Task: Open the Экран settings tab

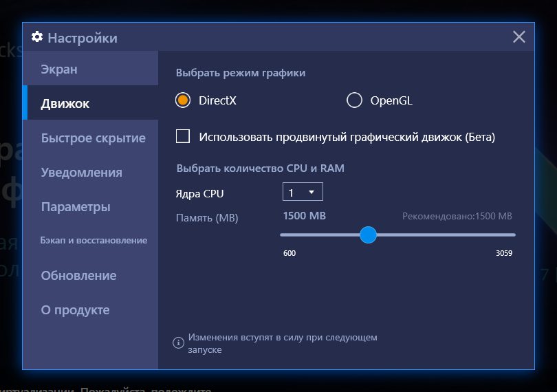Action: click(59, 69)
